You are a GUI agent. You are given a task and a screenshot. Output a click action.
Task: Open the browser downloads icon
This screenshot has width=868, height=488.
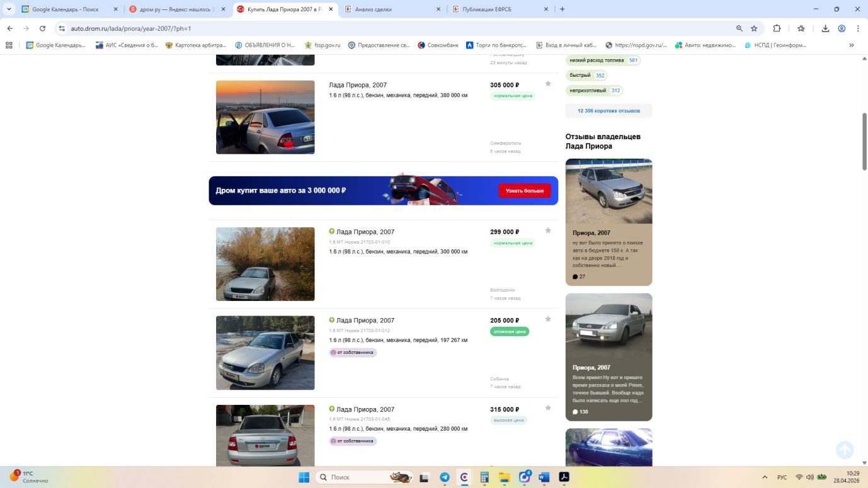pos(825,28)
